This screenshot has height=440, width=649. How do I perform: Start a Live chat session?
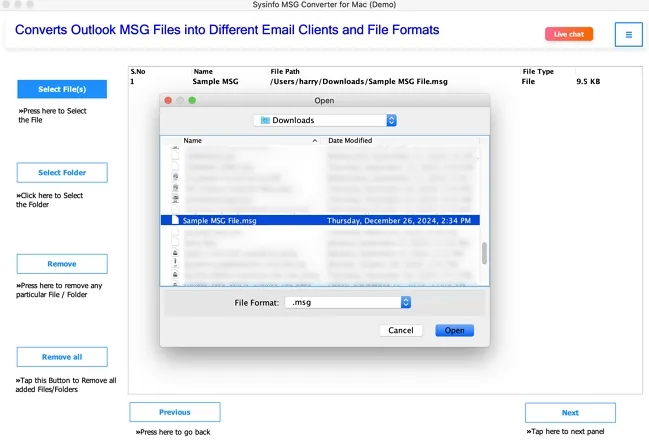coord(569,34)
